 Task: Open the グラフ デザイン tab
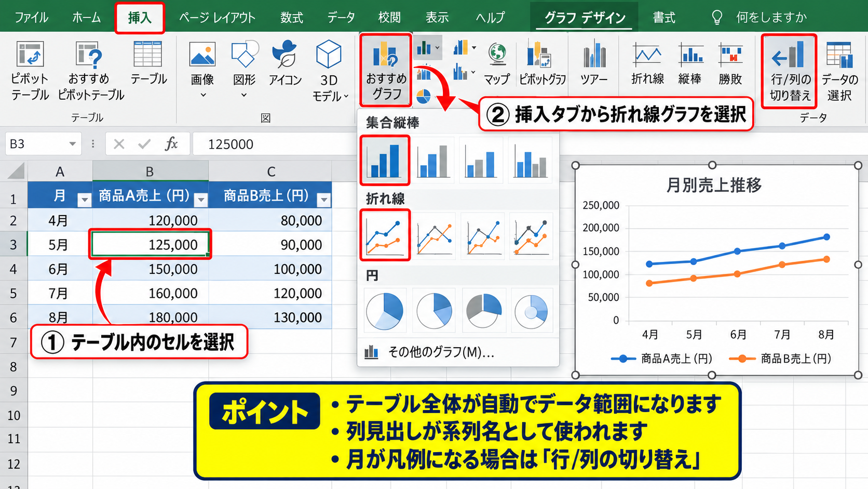pos(585,18)
